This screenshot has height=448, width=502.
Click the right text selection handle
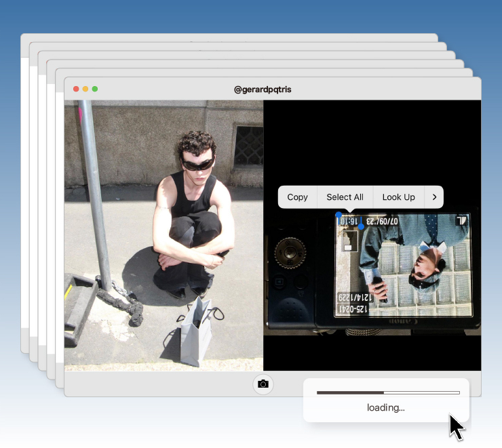[x=361, y=226]
